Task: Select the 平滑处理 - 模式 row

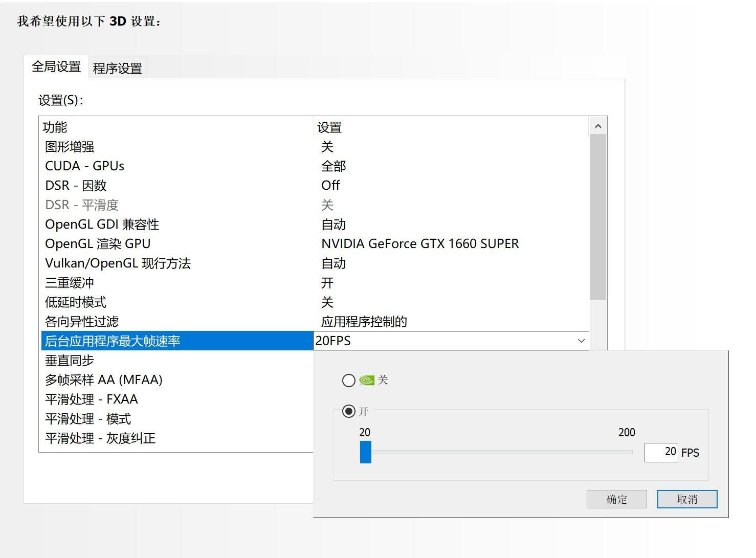Action: point(177,419)
